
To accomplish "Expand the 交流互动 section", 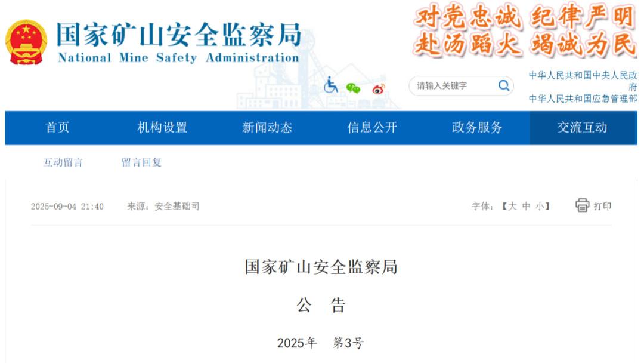I will click(583, 128).
